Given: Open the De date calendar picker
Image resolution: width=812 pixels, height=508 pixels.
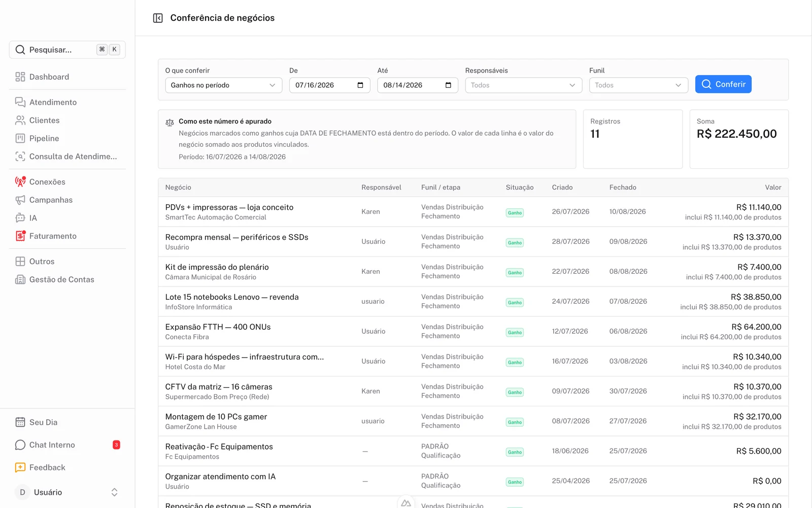Looking at the screenshot, I should point(360,85).
